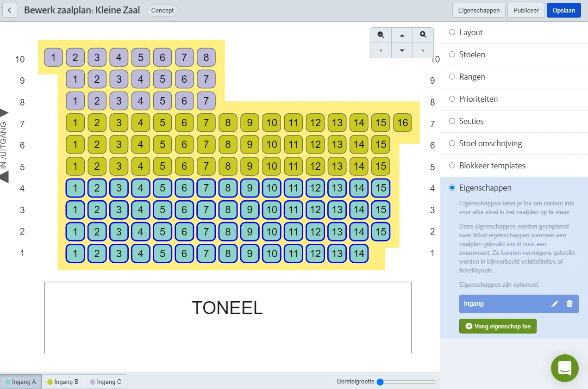Select the Rangen radio option
The width and height of the screenshot is (588, 389).
(x=452, y=77)
